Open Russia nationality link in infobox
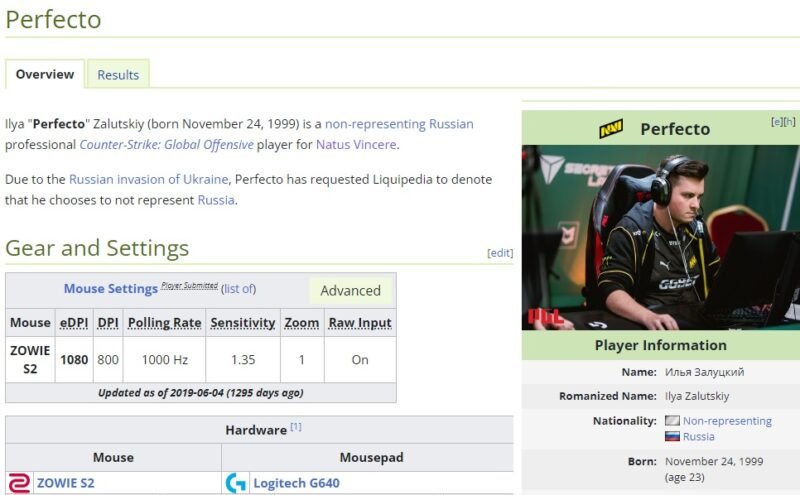 point(698,437)
